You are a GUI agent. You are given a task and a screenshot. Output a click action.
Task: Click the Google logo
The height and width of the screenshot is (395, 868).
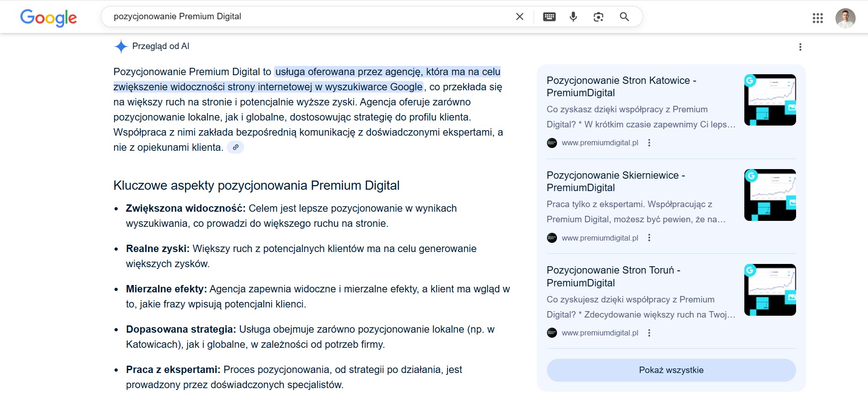49,17
